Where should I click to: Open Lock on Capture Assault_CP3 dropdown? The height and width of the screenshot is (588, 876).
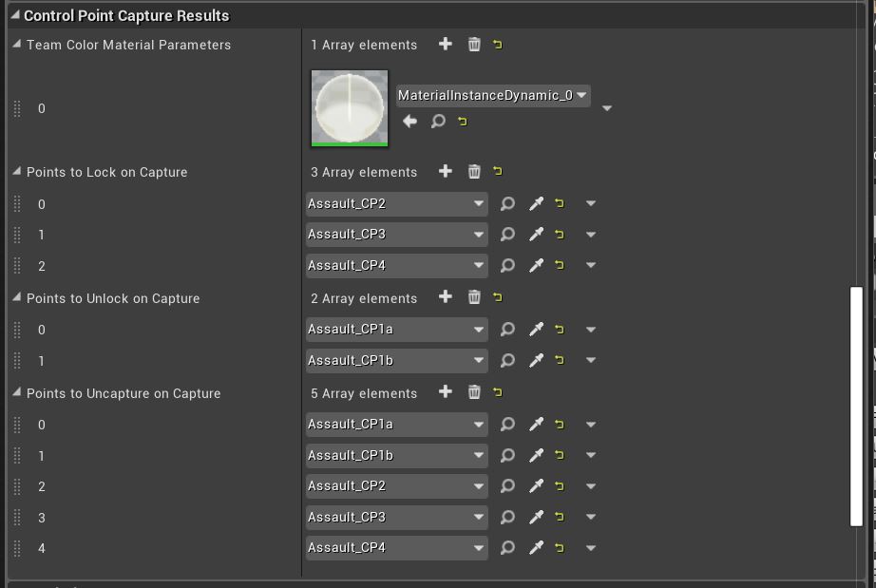[x=396, y=235]
